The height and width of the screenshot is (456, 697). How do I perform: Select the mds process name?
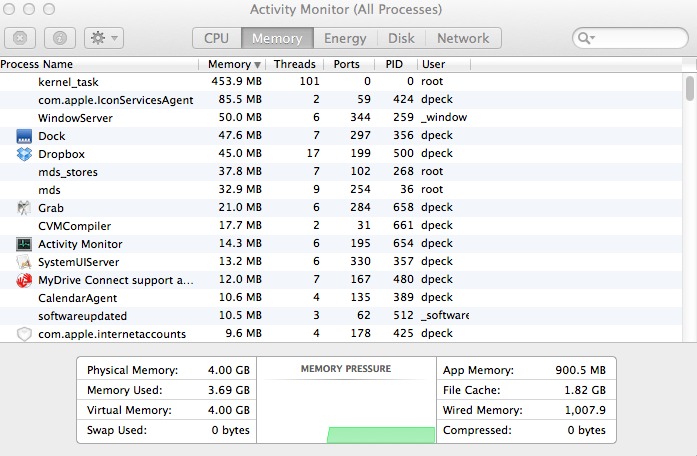point(49,190)
